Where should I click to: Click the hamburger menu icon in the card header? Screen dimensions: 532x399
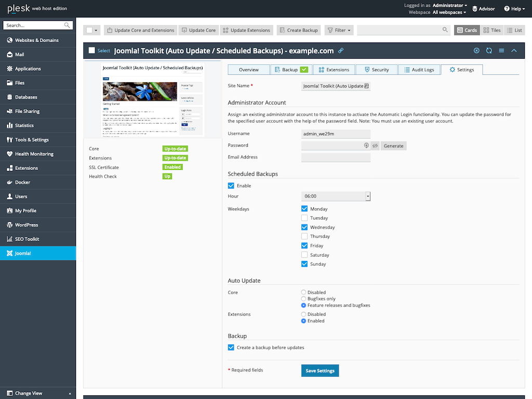(501, 50)
